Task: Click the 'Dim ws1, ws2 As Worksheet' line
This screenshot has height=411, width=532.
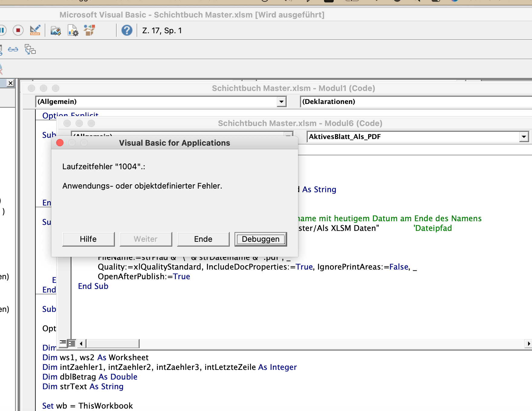Action: pos(96,358)
